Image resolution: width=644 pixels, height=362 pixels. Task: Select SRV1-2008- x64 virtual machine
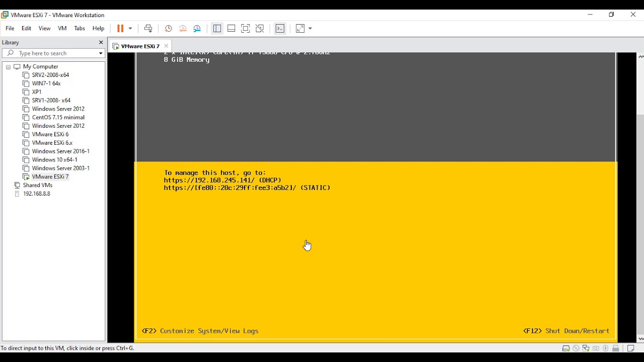coord(51,101)
